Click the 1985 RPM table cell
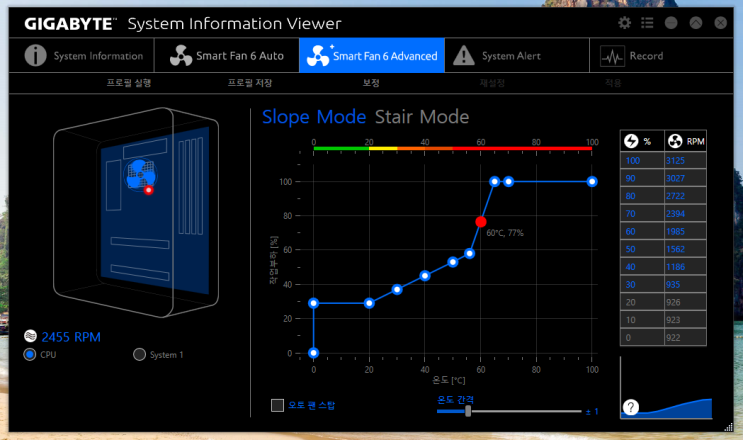The width and height of the screenshot is (743, 440). (685, 231)
